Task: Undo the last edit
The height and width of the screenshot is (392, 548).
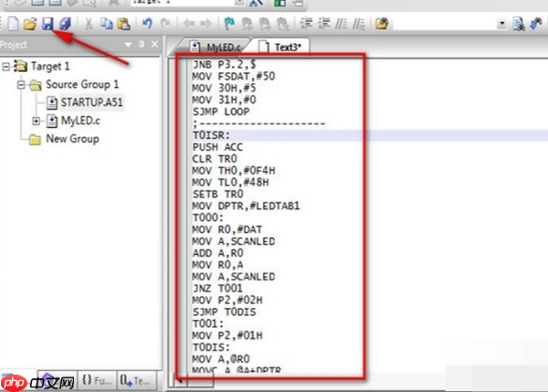Action: click(147, 24)
